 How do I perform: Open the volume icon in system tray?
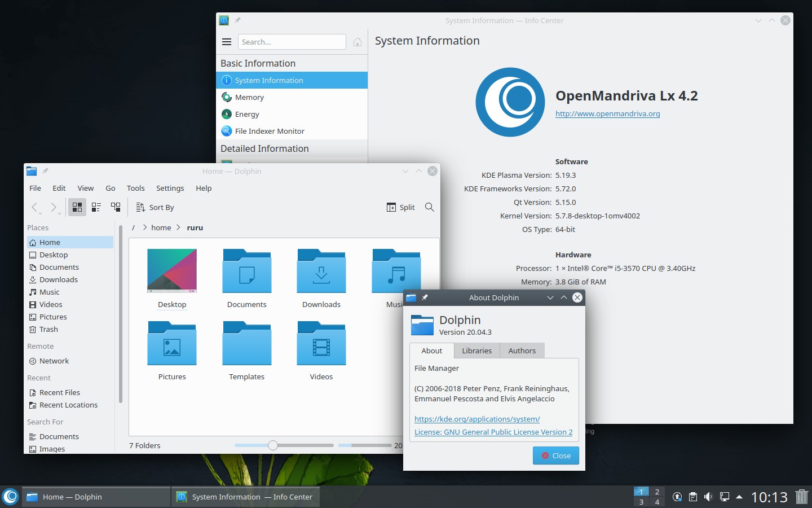708,497
